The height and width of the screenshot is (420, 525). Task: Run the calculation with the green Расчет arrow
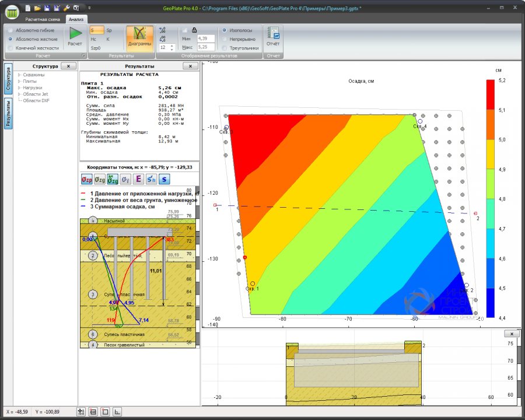tap(75, 36)
